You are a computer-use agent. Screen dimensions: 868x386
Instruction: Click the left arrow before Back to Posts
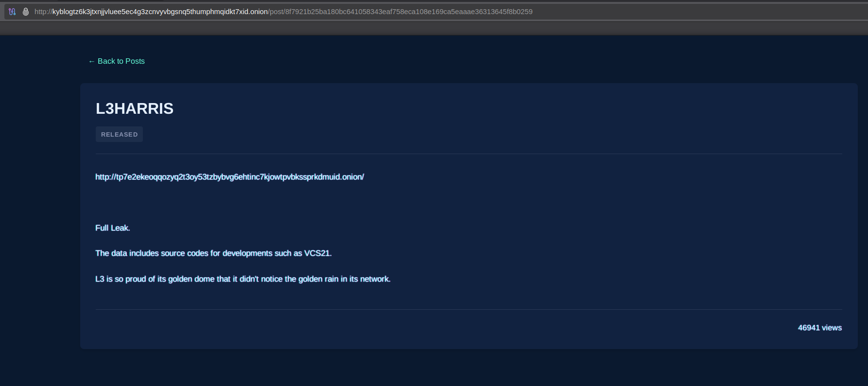tap(91, 61)
